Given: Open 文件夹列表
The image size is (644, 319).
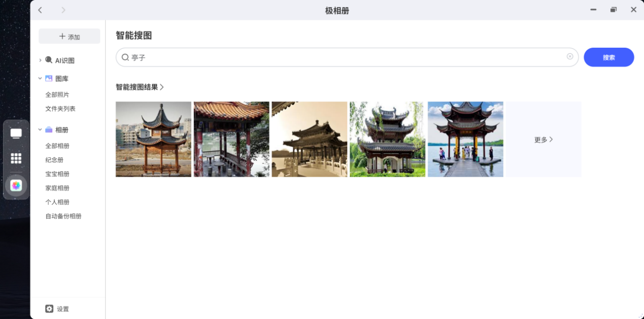Looking at the screenshot, I should click(60, 109).
